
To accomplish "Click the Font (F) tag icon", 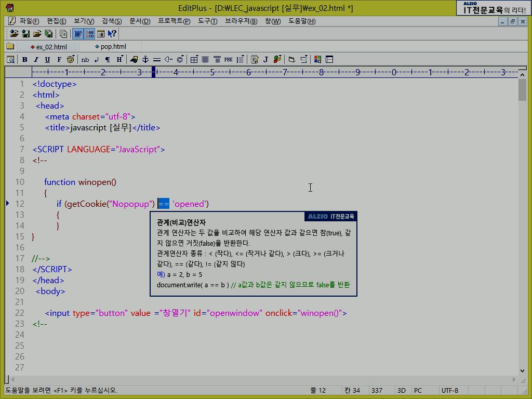I will click(x=59, y=60).
